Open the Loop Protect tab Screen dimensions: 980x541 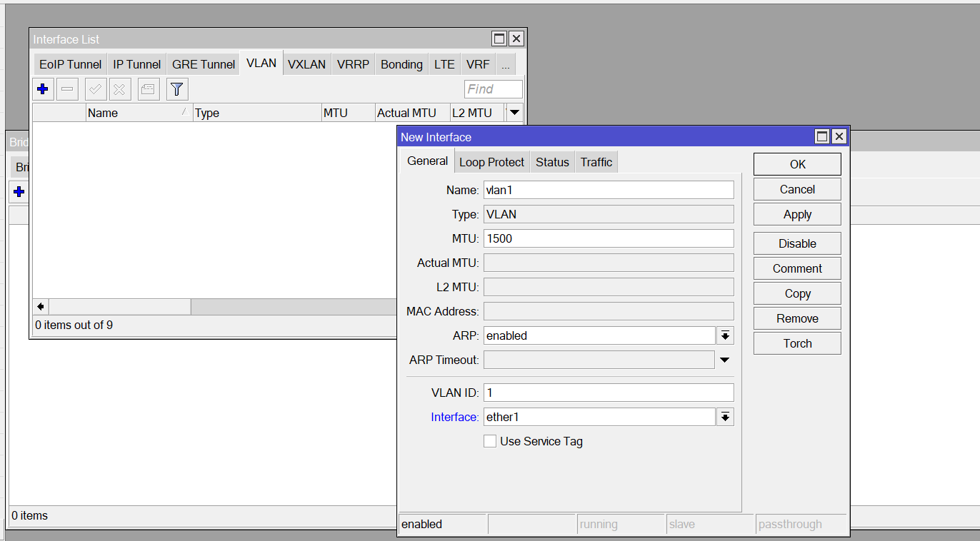tap(492, 162)
